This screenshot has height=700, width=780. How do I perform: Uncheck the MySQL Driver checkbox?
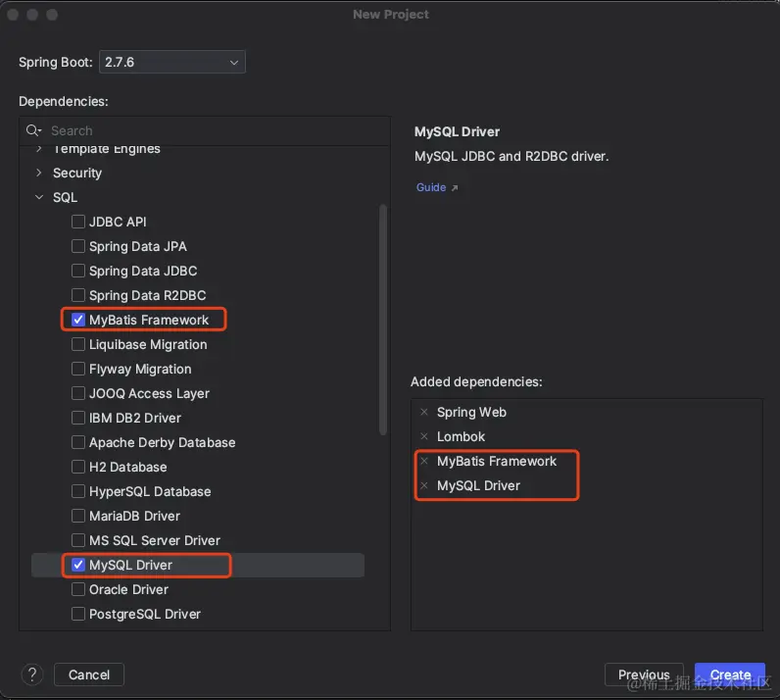click(x=78, y=565)
